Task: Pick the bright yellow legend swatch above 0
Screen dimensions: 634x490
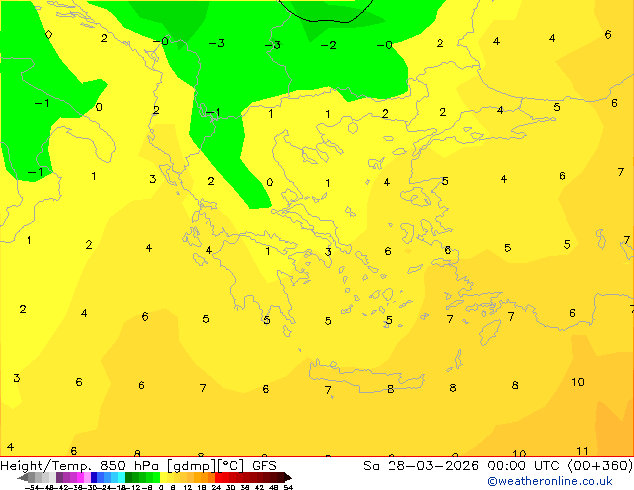Action: point(163,477)
